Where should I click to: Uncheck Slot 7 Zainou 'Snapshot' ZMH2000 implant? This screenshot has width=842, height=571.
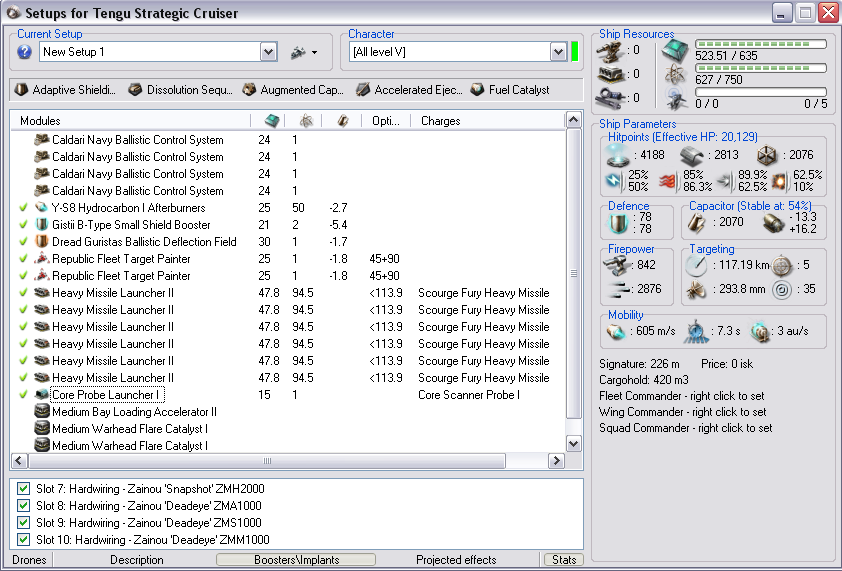[23, 488]
